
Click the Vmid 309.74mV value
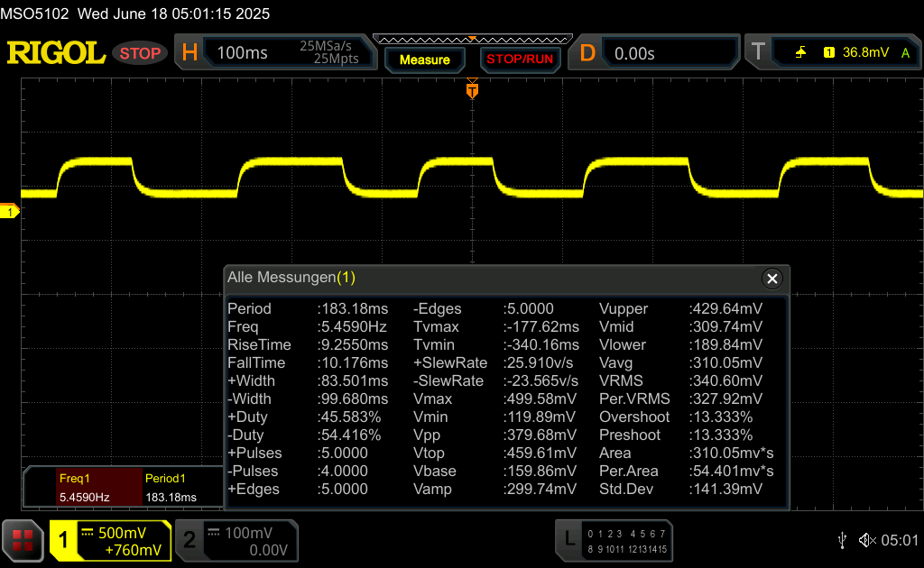(726, 326)
